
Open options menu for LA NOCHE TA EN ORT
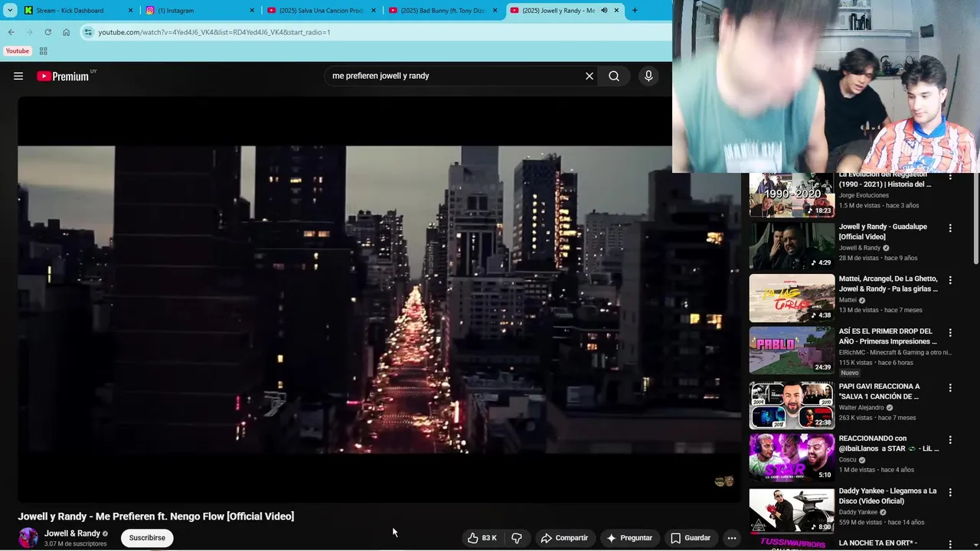[x=950, y=544]
